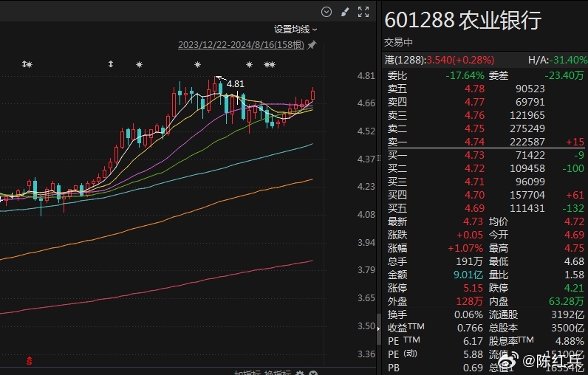Click the 涨幅 +1.07% percent change
This screenshot has height=375, width=588.
[x=465, y=248]
